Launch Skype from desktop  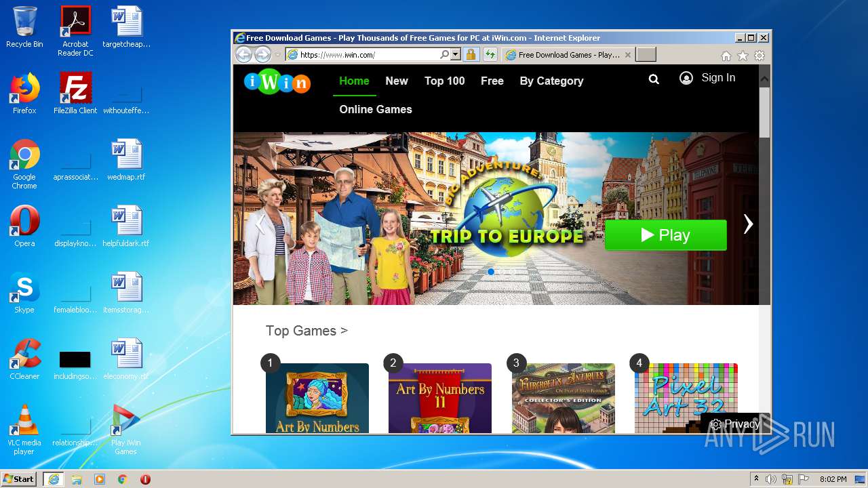24,292
